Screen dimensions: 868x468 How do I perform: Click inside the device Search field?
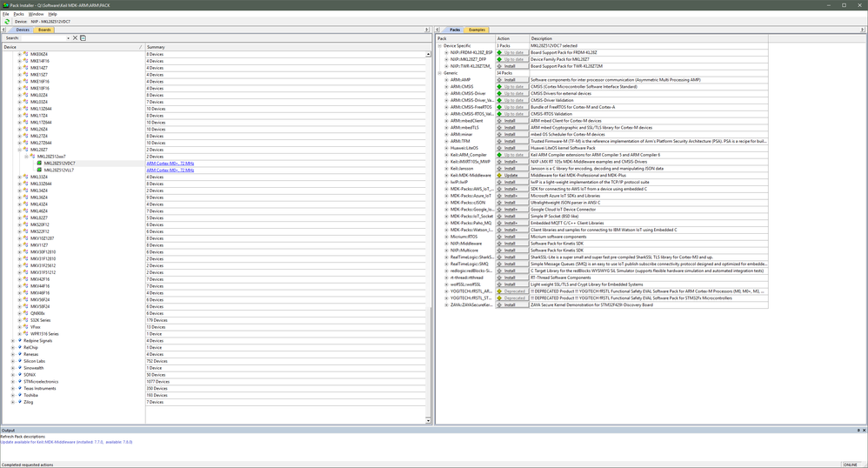click(x=43, y=38)
